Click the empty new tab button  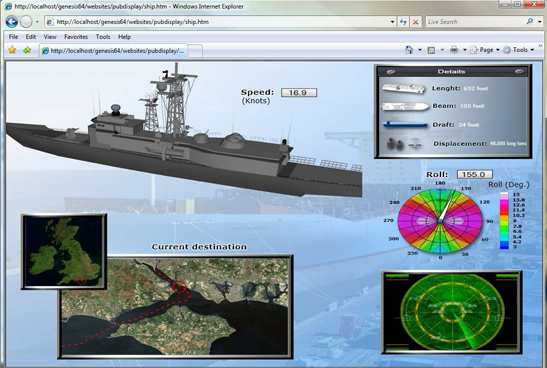pos(195,51)
